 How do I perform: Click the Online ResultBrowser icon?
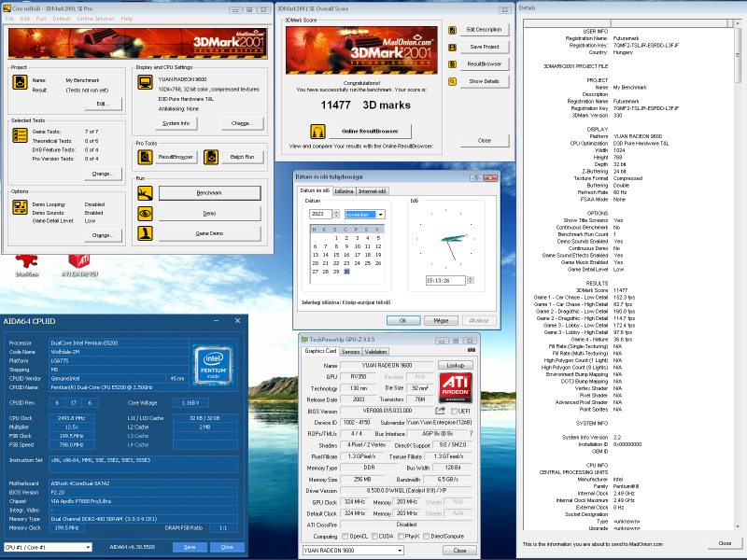click(x=317, y=131)
